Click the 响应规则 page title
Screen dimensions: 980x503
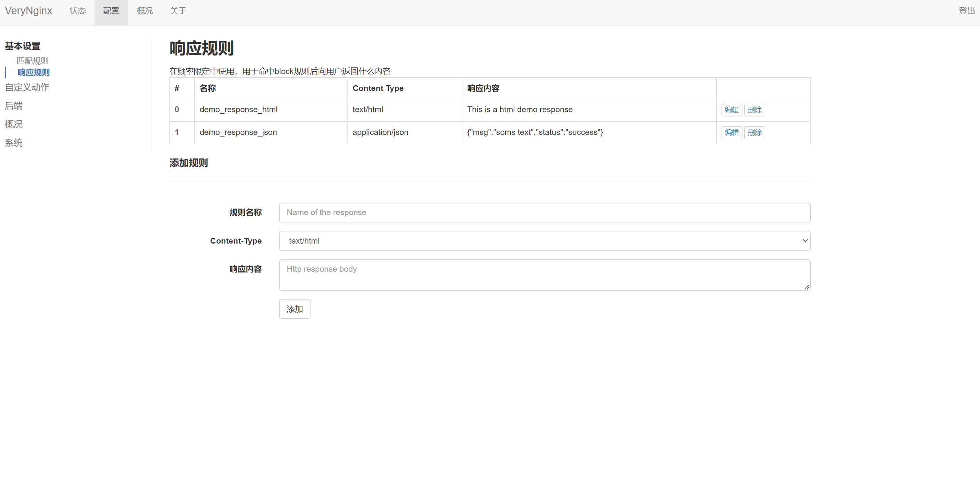coord(202,49)
